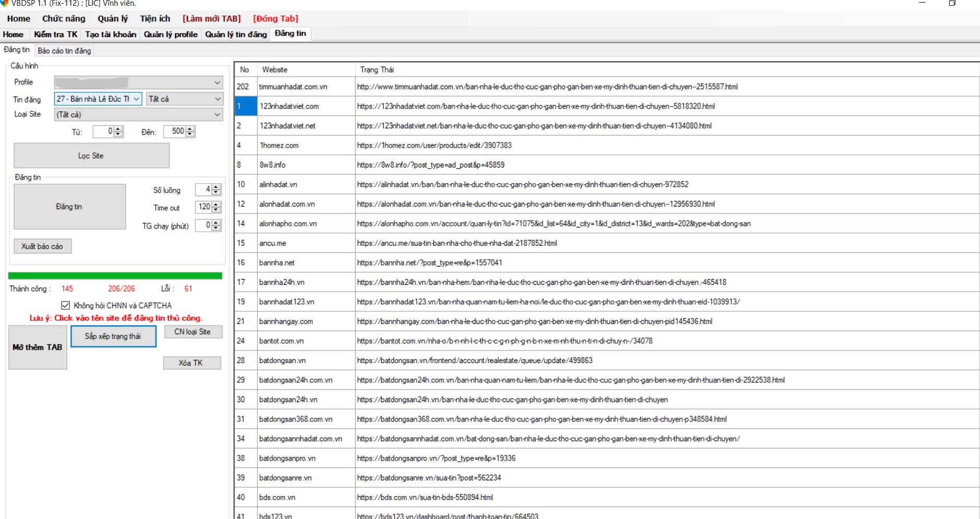980x519 pixels.
Task: Sort by the Website column header
Action: (x=275, y=70)
